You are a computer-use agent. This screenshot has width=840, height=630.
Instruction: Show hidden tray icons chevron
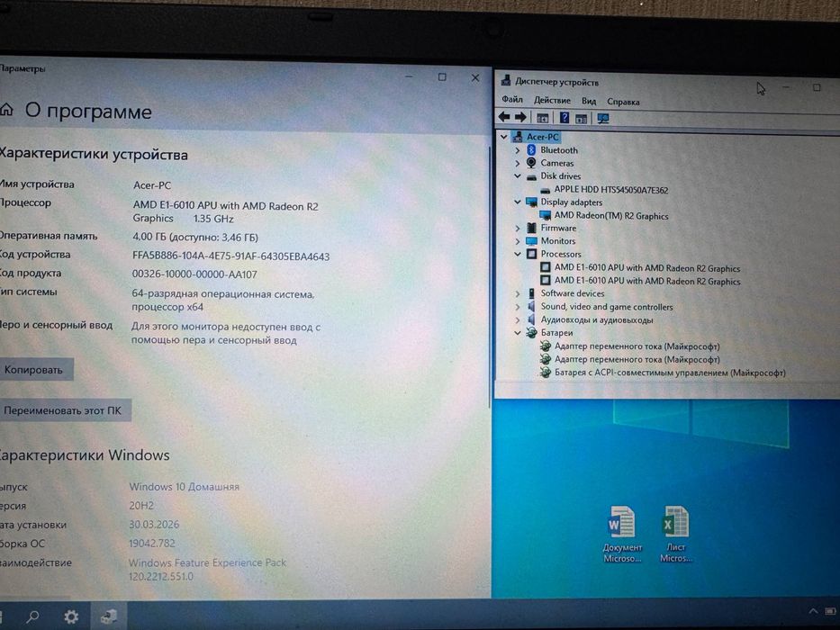point(813,611)
